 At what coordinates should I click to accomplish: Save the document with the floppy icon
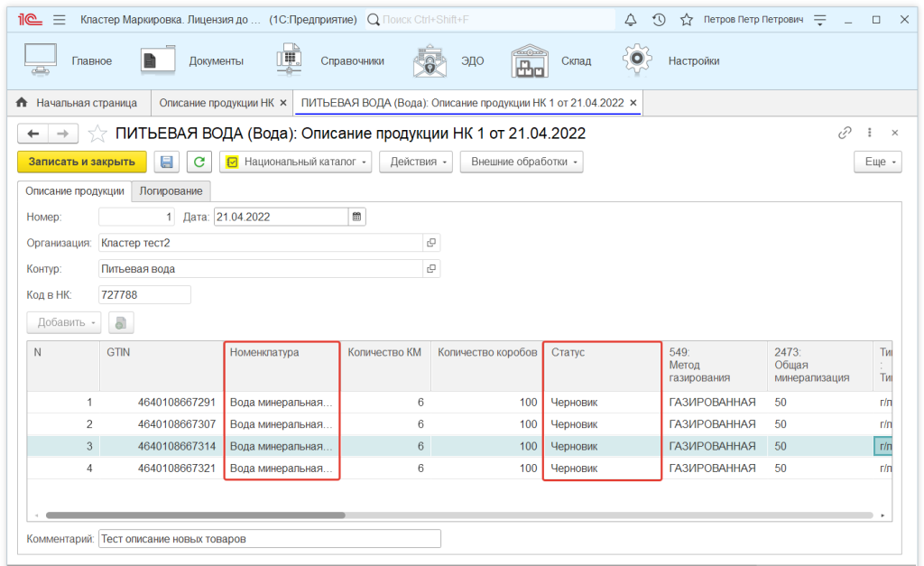pos(167,162)
